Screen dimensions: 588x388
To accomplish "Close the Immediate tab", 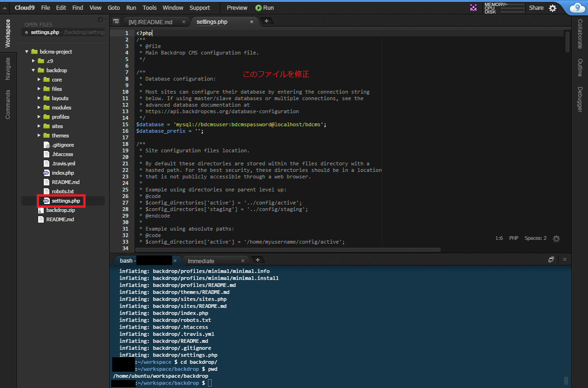I will point(243,261).
